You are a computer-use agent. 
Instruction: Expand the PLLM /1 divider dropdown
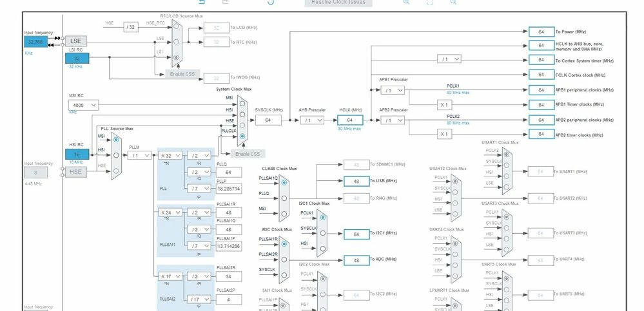coord(139,156)
